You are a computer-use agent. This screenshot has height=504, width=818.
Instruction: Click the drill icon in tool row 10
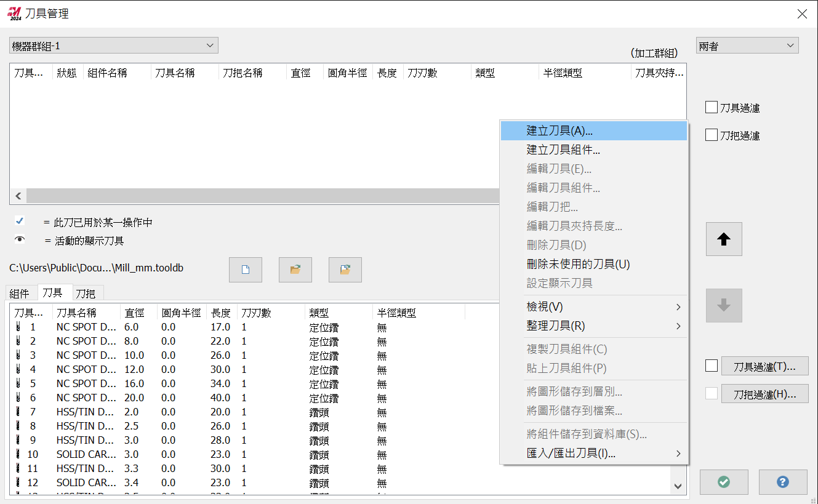click(x=18, y=455)
